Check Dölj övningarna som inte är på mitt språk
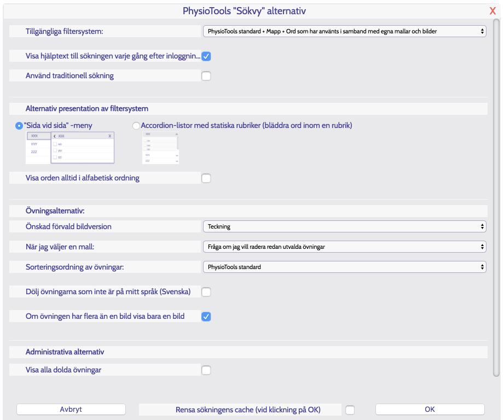 pos(206,292)
